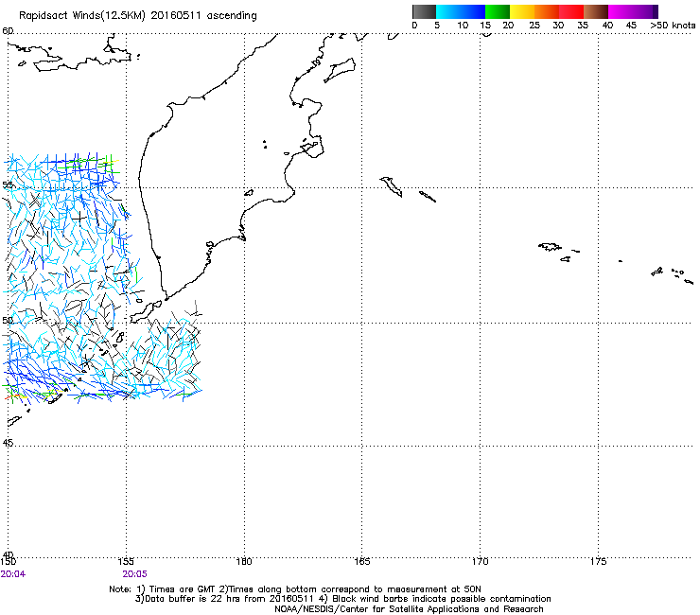700x615 pixels.
Task: Click the 175 longitude label
Action: (598, 561)
